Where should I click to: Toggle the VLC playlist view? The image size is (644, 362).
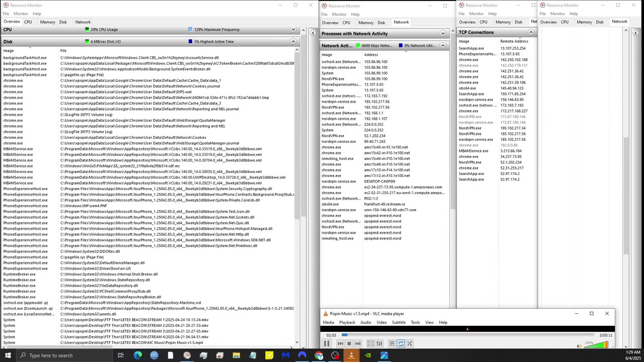(392, 344)
